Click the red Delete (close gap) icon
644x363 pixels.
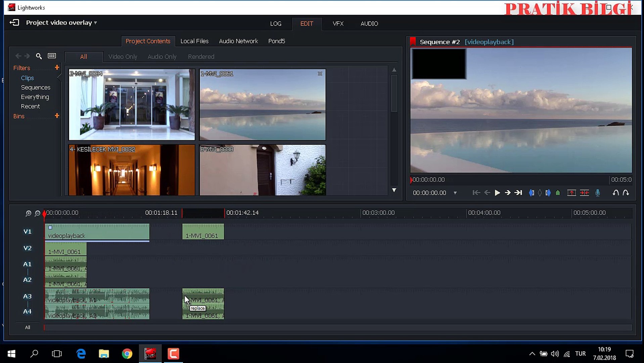[584, 193]
